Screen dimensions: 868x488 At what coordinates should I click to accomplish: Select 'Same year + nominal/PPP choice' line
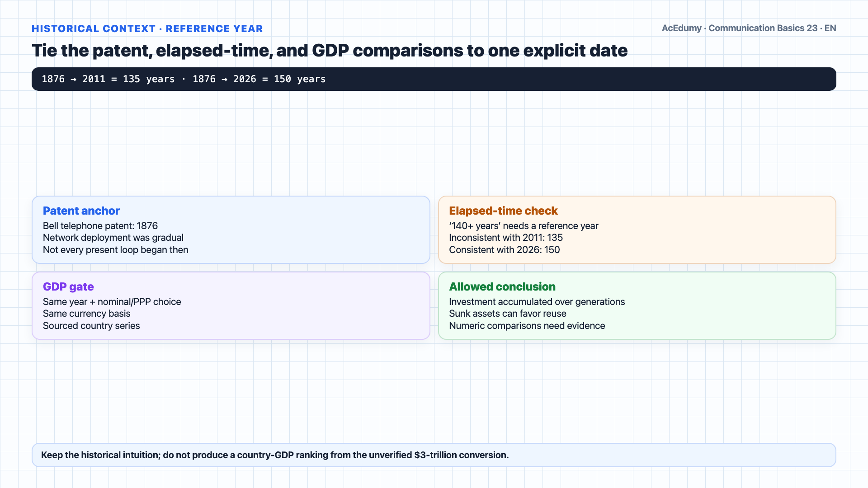tap(112, 302)
